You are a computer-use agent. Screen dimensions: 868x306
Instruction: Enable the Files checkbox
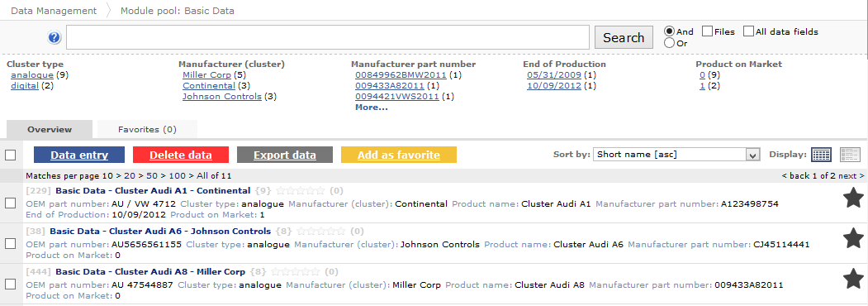708,31
